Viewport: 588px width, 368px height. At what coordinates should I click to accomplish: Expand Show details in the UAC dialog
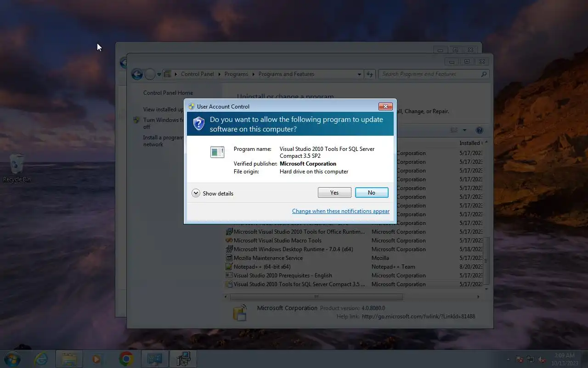click(213, 193)
